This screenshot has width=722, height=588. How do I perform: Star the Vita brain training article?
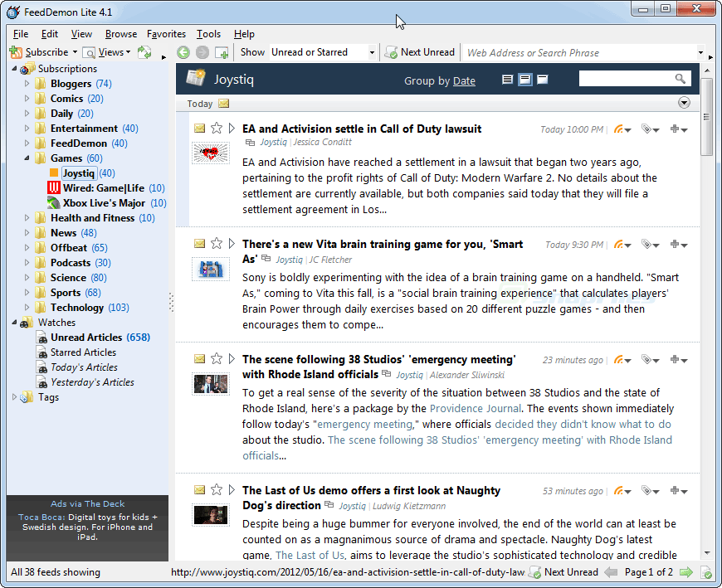(217, 243)
